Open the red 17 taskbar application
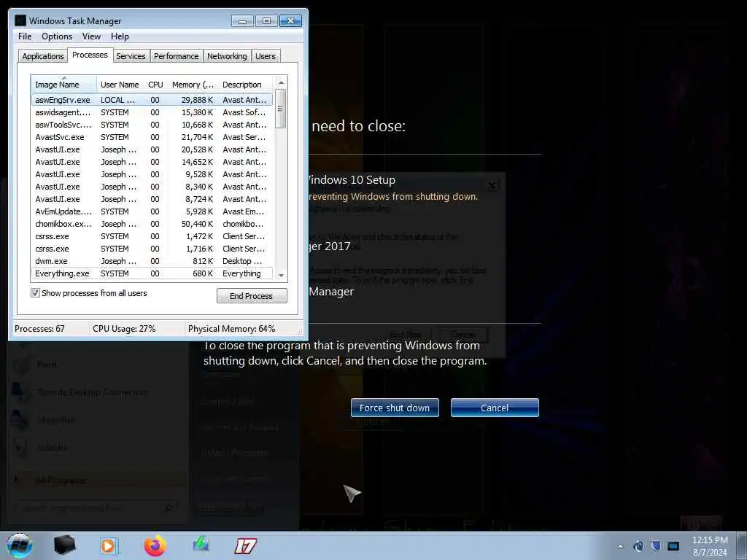The height and width of the screenshot is (560, 747). tap(245, 545)
